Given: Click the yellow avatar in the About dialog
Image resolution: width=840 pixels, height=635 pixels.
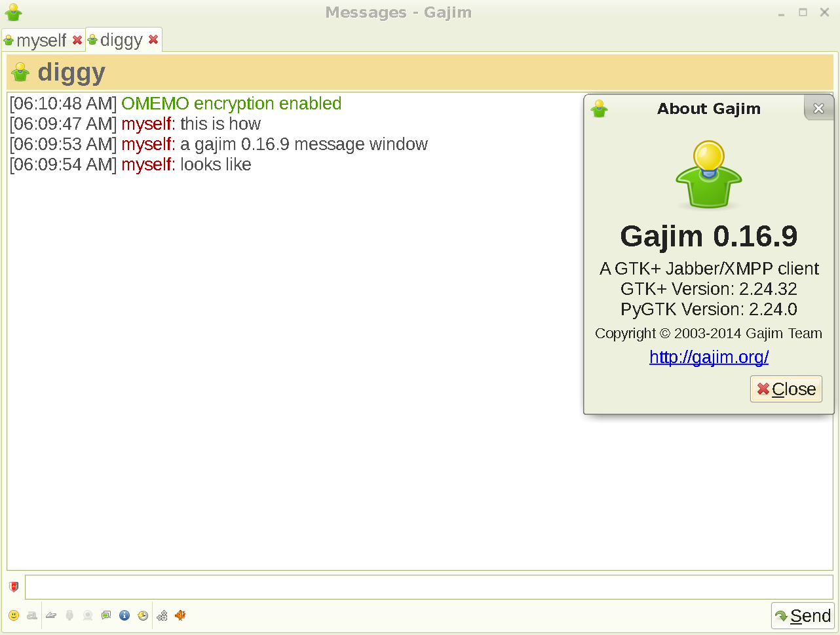Looking at the screenshot, I should (x=708, y=174).
